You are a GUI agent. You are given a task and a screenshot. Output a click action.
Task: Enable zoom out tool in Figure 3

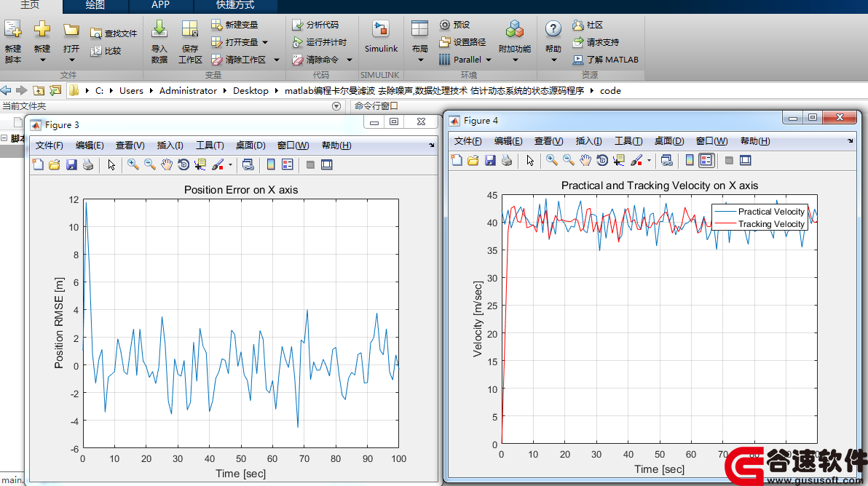point(150,164)
